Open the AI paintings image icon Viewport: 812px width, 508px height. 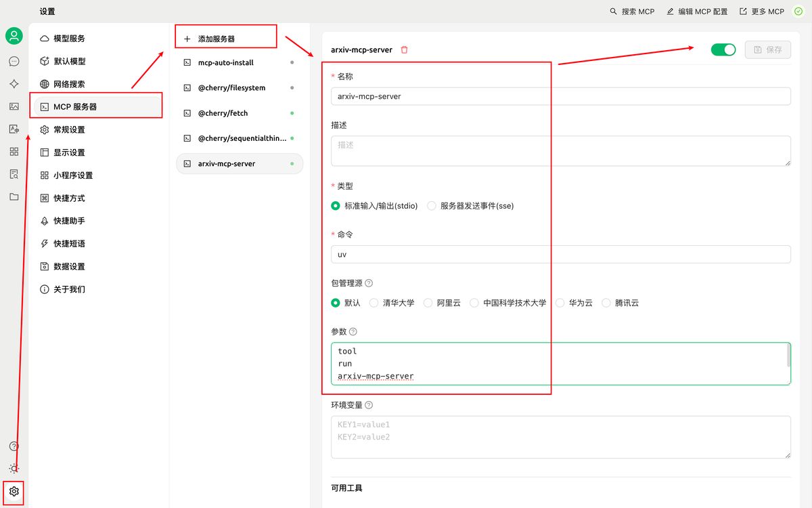click(x=14, y=106)
